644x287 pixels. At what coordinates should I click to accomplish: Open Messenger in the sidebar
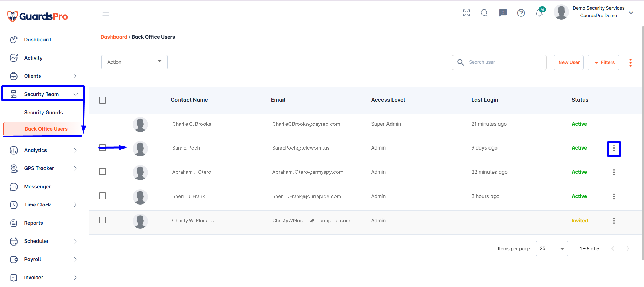pos(37,187)
